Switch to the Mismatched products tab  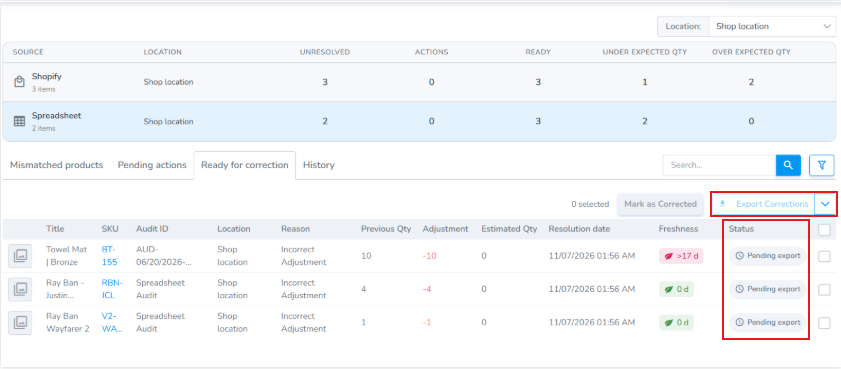pyautogui.click(x=56, y=165)
